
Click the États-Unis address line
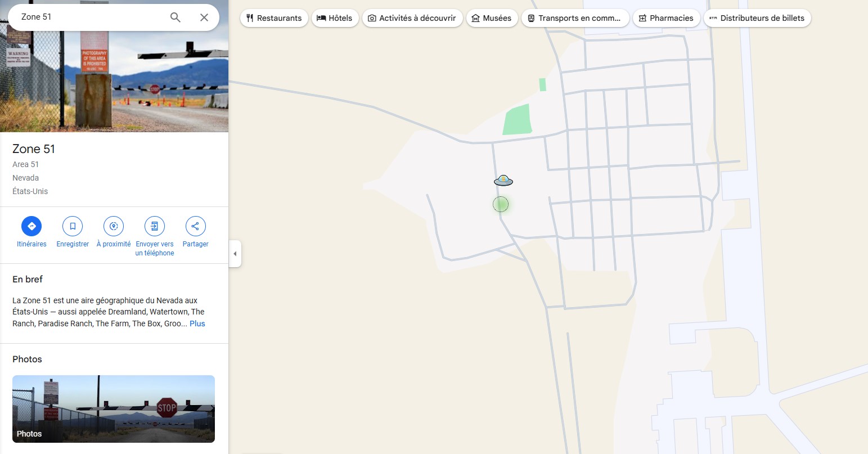[x=30, y=191]
